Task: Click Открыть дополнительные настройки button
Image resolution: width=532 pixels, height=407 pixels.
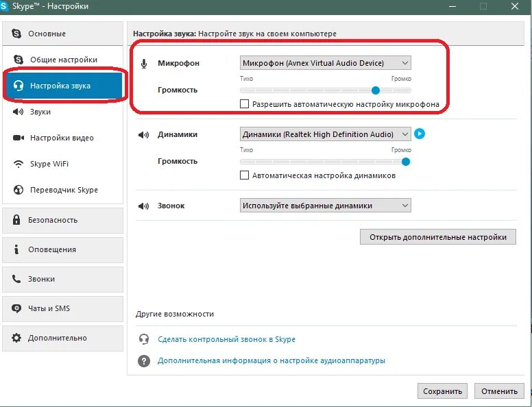Action: [438, 237]
